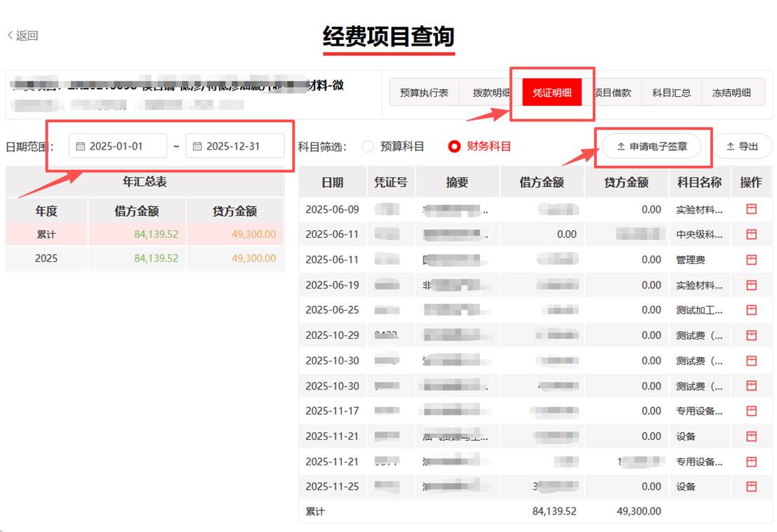Switch to the 拨款明细 tab
The height and width of the screenshot is (532, 777).
tap(491, 93)
